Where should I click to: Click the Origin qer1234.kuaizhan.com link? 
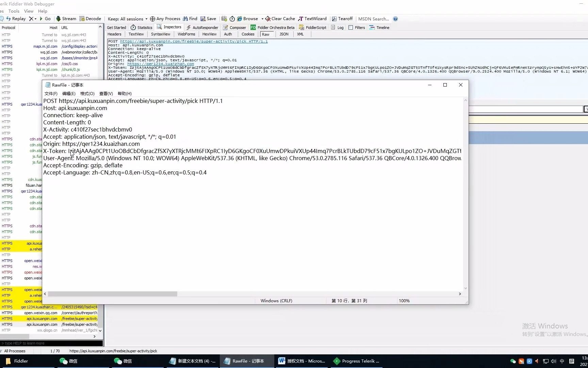pyautogui.click(x=161, y=64)
